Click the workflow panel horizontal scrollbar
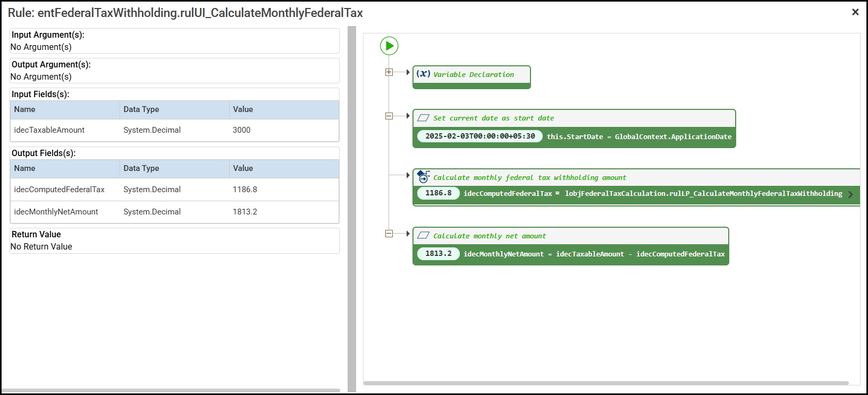The image size is (868, 395). [606, 383]
